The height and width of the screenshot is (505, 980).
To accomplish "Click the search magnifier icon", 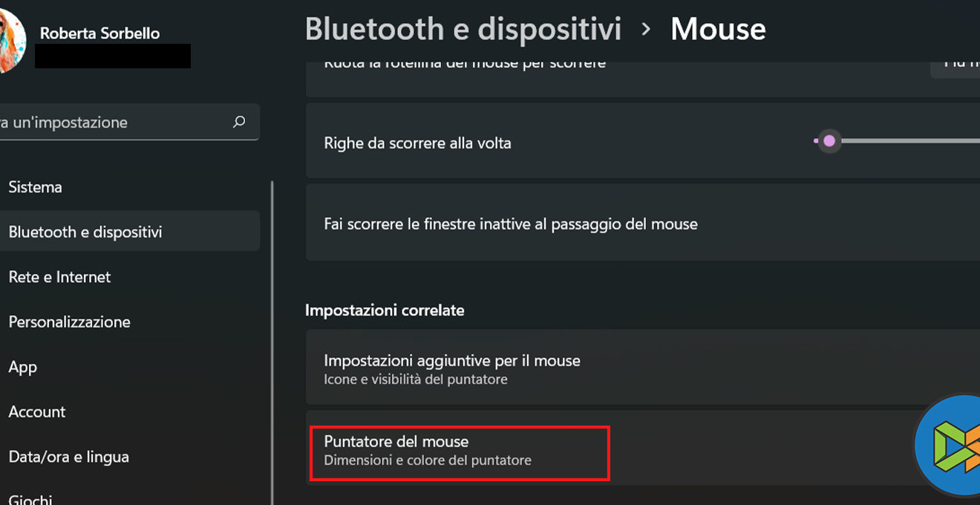I will coord(239,122).
